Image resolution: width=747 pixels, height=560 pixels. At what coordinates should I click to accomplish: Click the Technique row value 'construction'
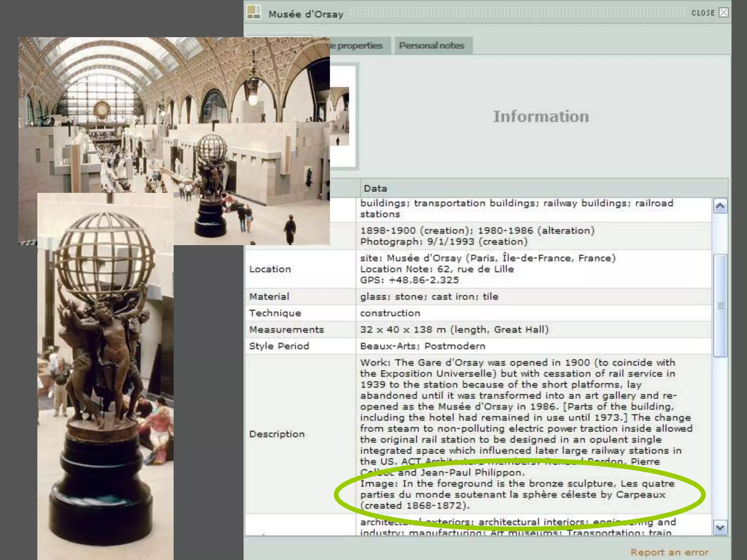[x=390, y=313]
